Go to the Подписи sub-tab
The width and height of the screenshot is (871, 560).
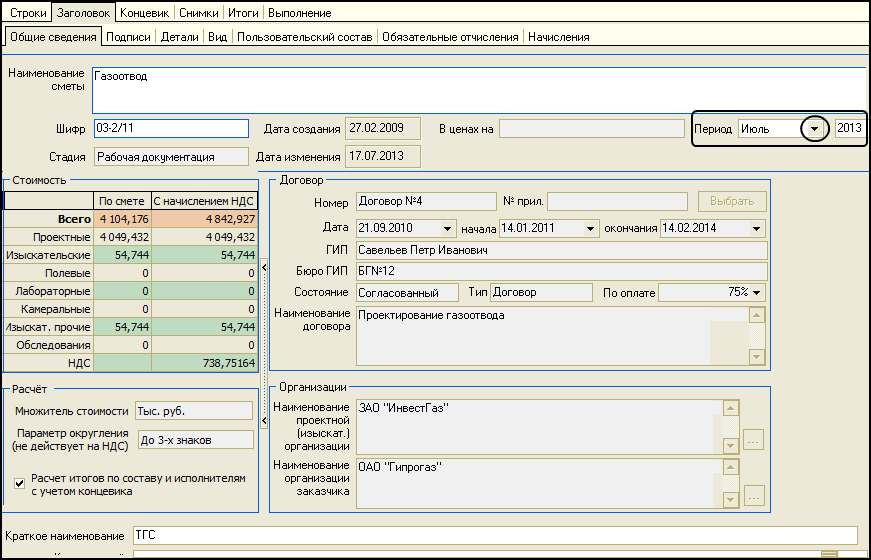click(x=128, y=37)
